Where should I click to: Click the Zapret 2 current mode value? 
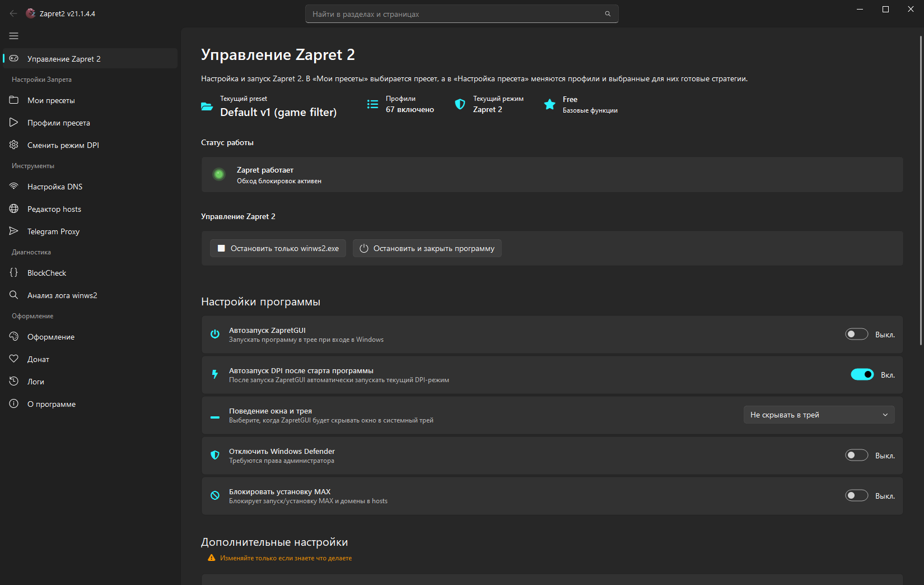pyautogui.click(x=488, y=109)
